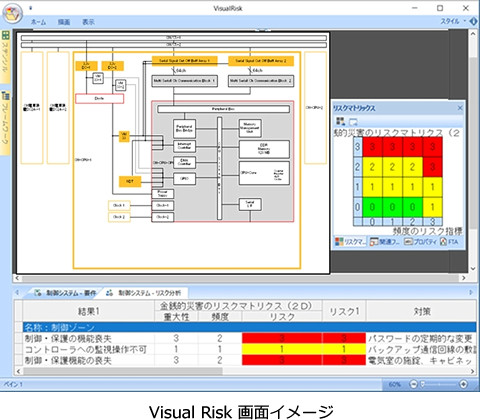
Task: Select the row 制御・保護の機能喪失
Action: click(249, 339)
